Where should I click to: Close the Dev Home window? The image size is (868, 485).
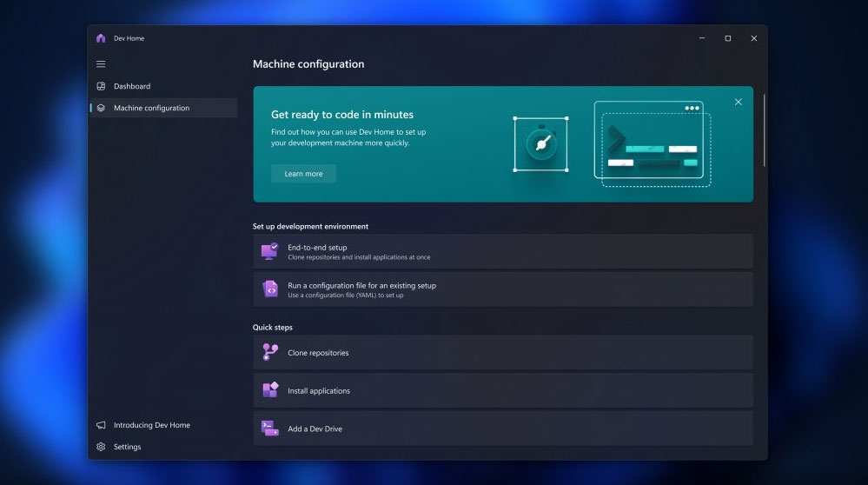[x=754, y=38]
